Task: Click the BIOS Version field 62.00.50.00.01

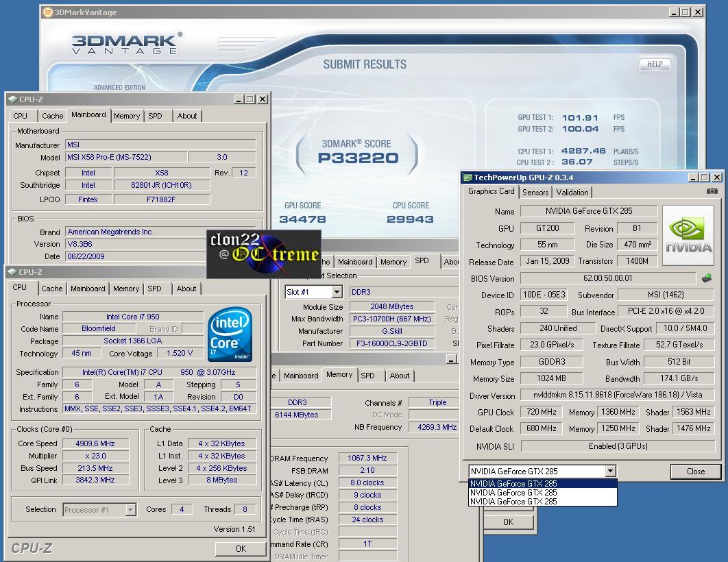Action: point(608,278)
